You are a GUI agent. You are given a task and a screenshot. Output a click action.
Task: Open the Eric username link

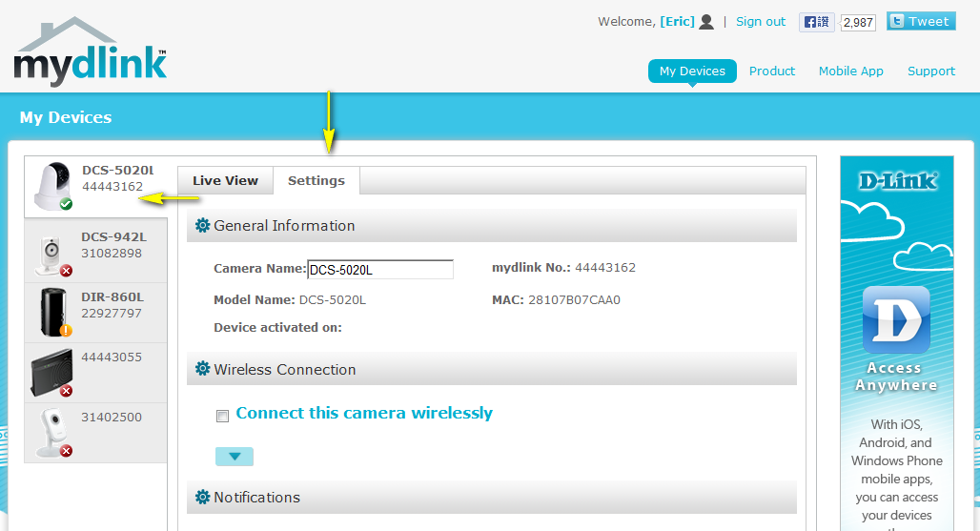pos(678,21)
